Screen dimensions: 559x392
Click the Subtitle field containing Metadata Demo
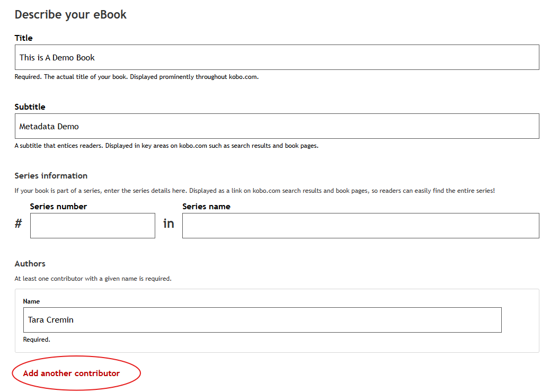click(277, 126)
